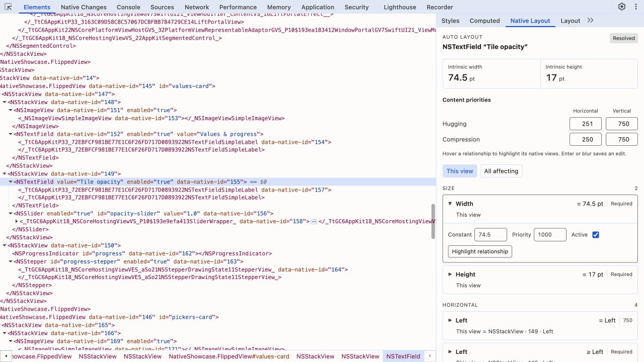Open the Layout sidebar tab
This screenshot has width=644, height=362.
coord(570,21)
